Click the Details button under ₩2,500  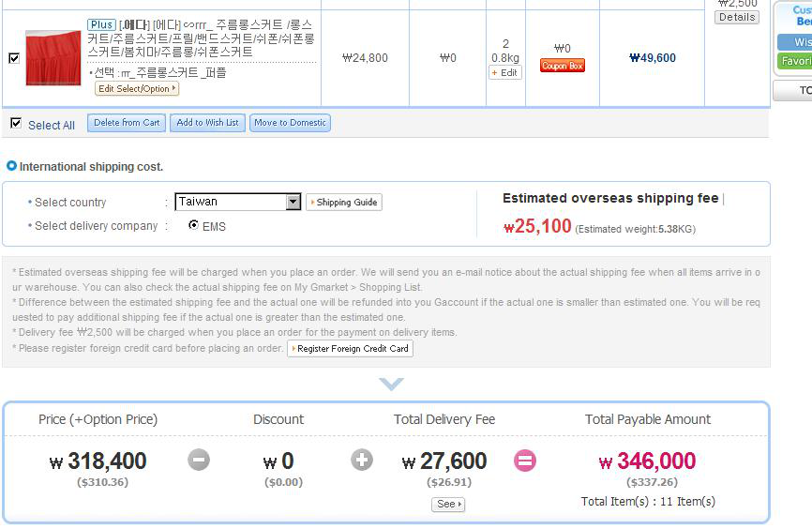[737, 17]
